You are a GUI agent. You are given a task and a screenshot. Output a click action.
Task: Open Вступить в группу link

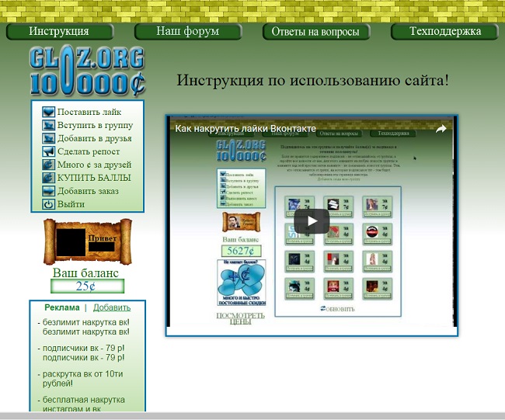coord(95,125)
